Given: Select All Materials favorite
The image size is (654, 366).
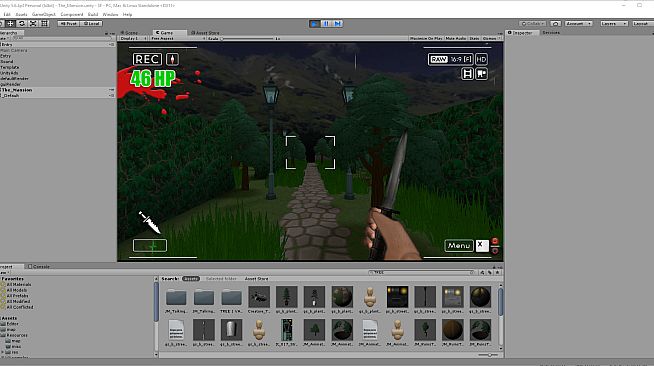Looking at the screenshot, I should point(19,285).
